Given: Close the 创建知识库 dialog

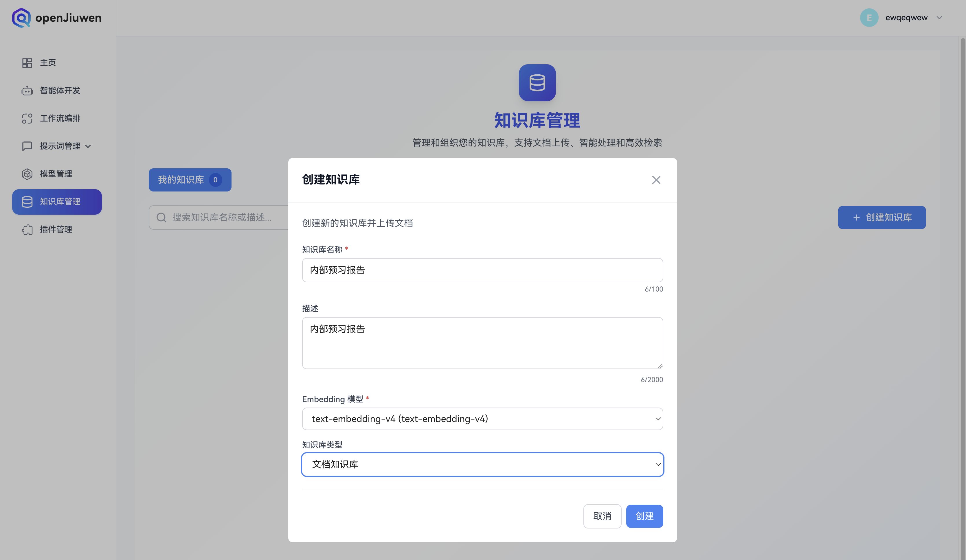Looking at the screenshot, I should pyautogui.click(x=656, y=180).
